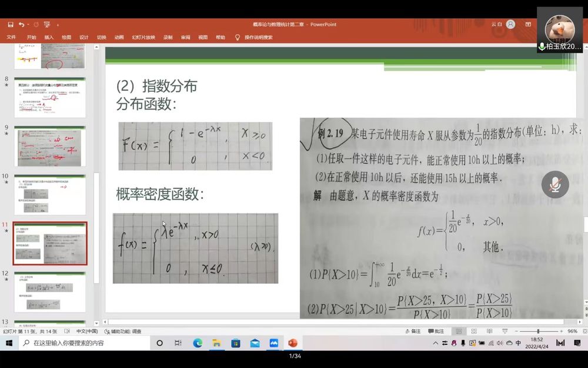This screenshot has width=588, height=368.
Task: Start slideshow from beginning icon in quick access
Action: coord(47,25)
